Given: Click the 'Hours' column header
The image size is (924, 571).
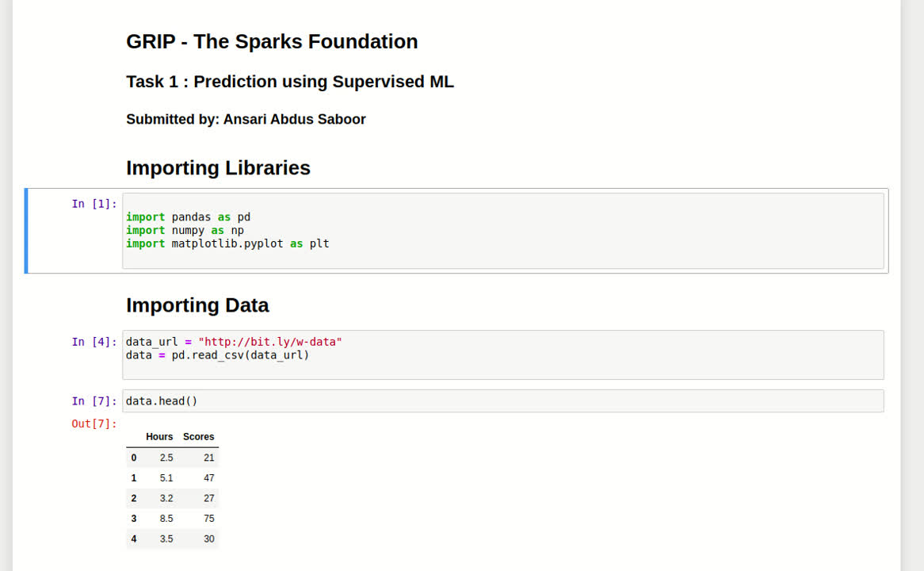Looking at the screenshot, I should 159,437.
